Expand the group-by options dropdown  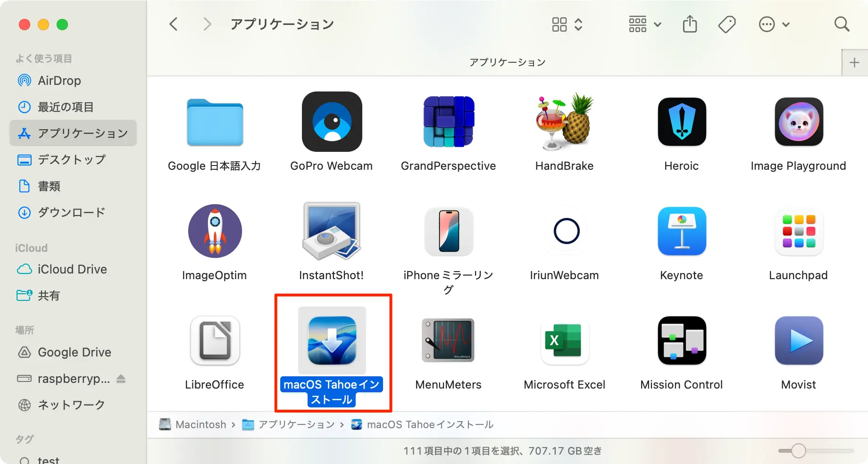click(x=645, y=24)
